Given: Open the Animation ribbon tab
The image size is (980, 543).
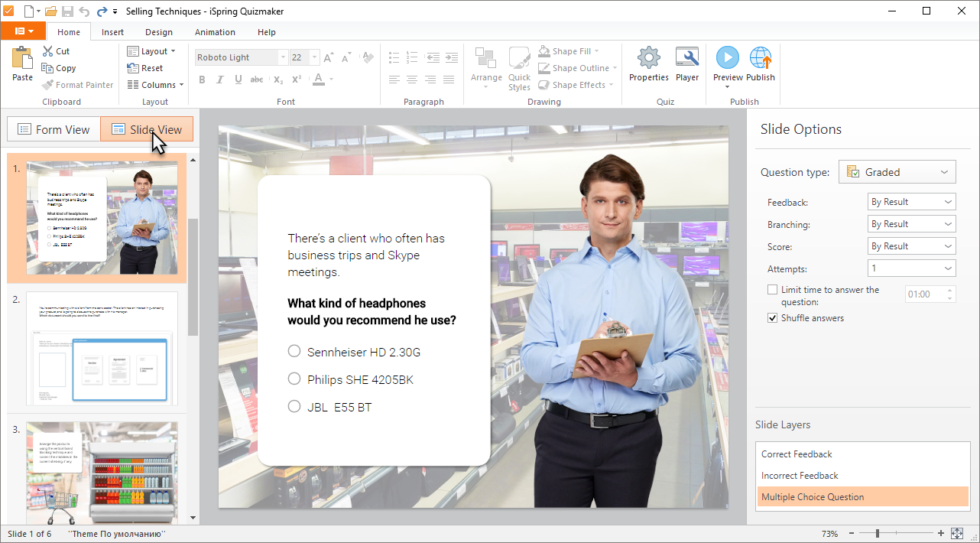Looking at the screenshot, I should pyautogui.click(x=215, y=32).
